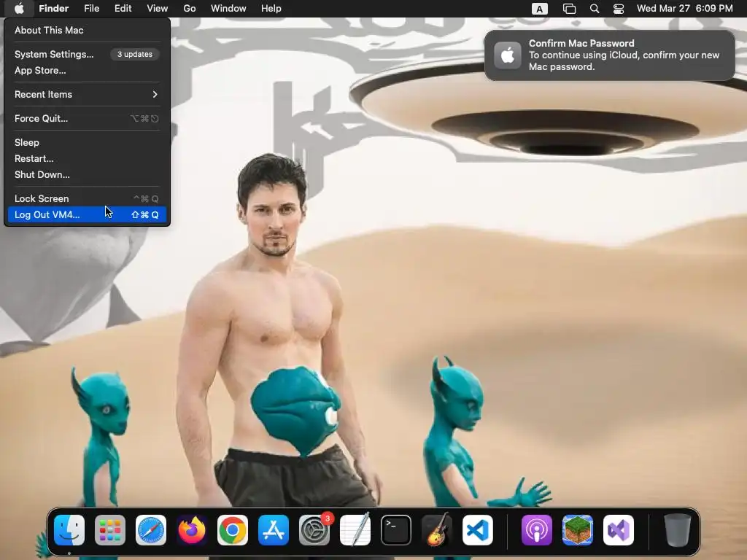
Task: Open TextEdit from the Dock
Action: point(355,530)
